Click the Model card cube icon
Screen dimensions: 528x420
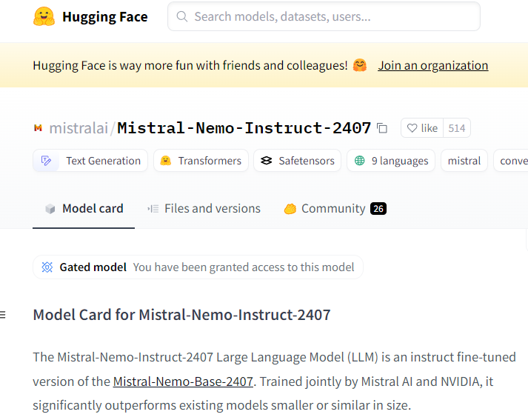tap(50, 209)
